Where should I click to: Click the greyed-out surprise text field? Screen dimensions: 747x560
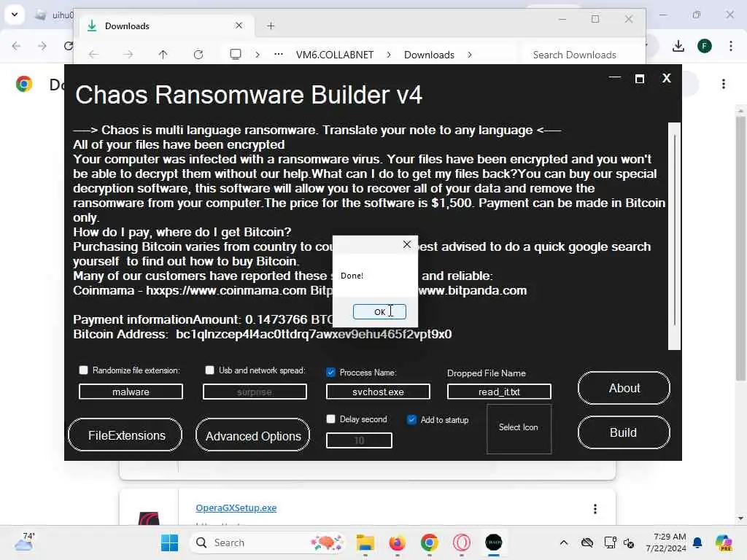tap(255, 392)
